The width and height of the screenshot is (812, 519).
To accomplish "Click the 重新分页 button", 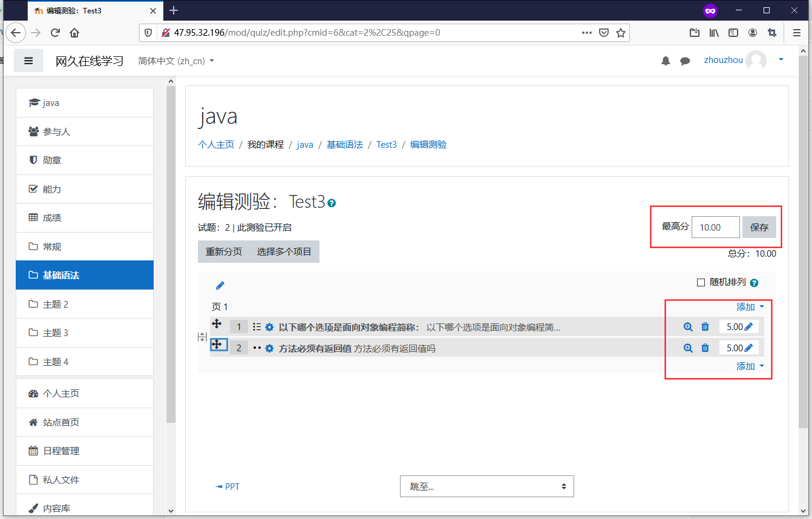I will coord(224,251).
